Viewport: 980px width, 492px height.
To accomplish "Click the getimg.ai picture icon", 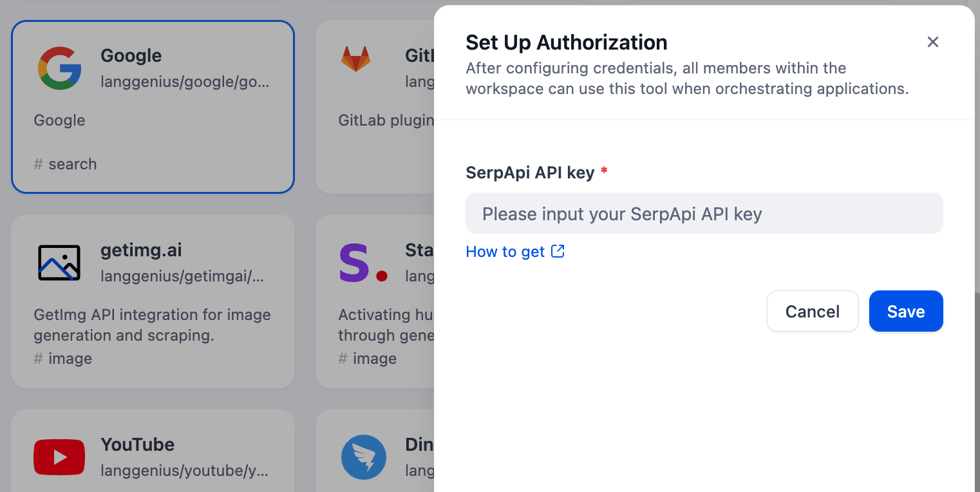I will click(x=59, y=263).
